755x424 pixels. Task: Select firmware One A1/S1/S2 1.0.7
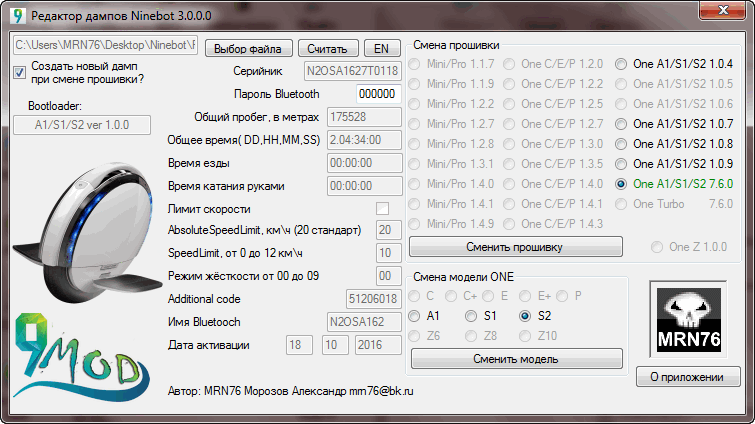[x=622, y=124]
